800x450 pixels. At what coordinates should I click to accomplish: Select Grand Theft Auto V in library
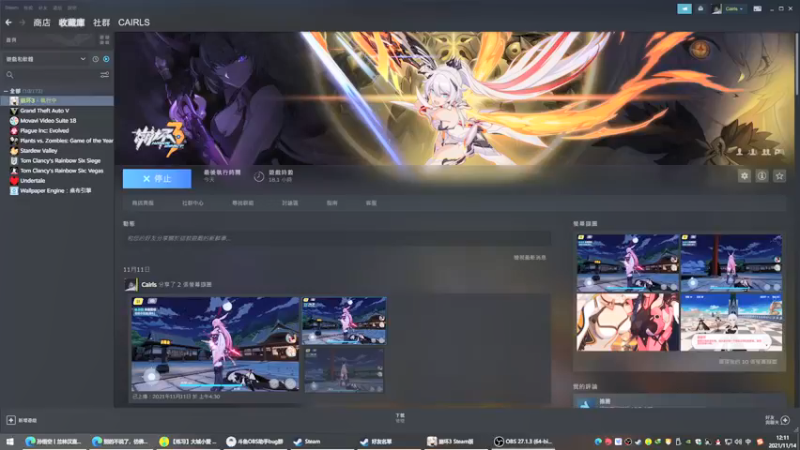coord(44,111)
